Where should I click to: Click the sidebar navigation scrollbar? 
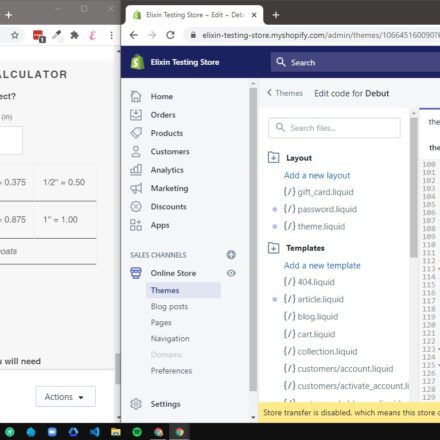pos(253,239)
